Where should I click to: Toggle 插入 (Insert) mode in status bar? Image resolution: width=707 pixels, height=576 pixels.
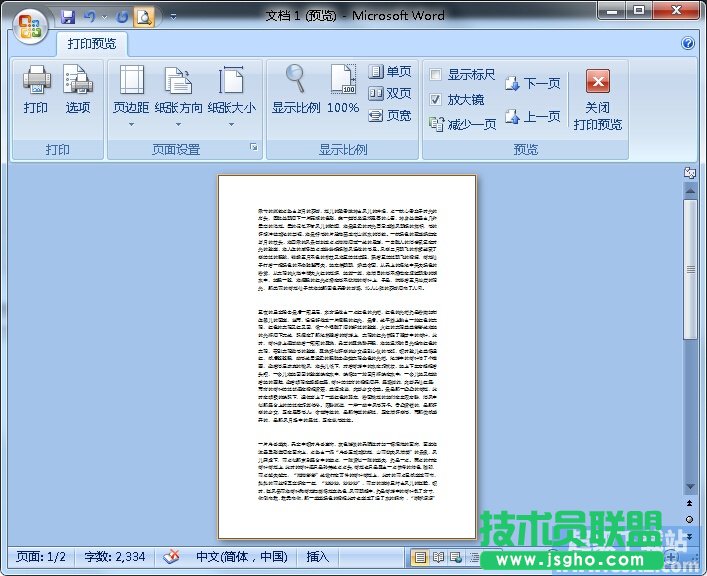point(317,557)
